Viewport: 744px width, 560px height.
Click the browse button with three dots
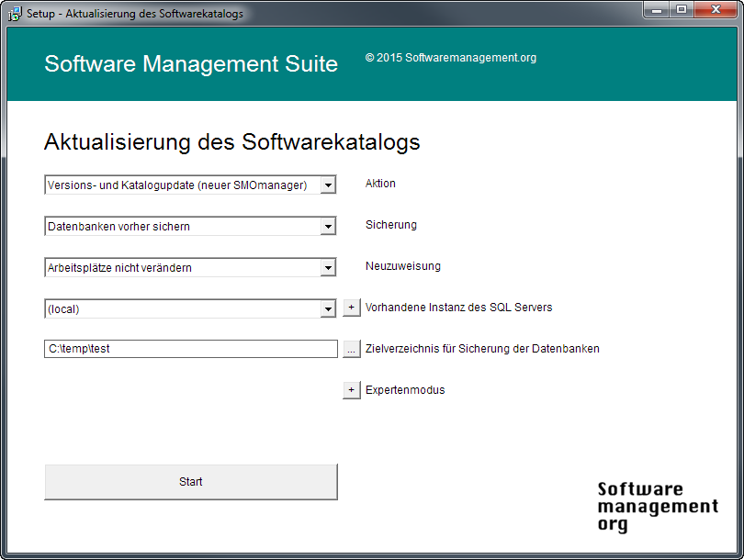coord(352,349)
